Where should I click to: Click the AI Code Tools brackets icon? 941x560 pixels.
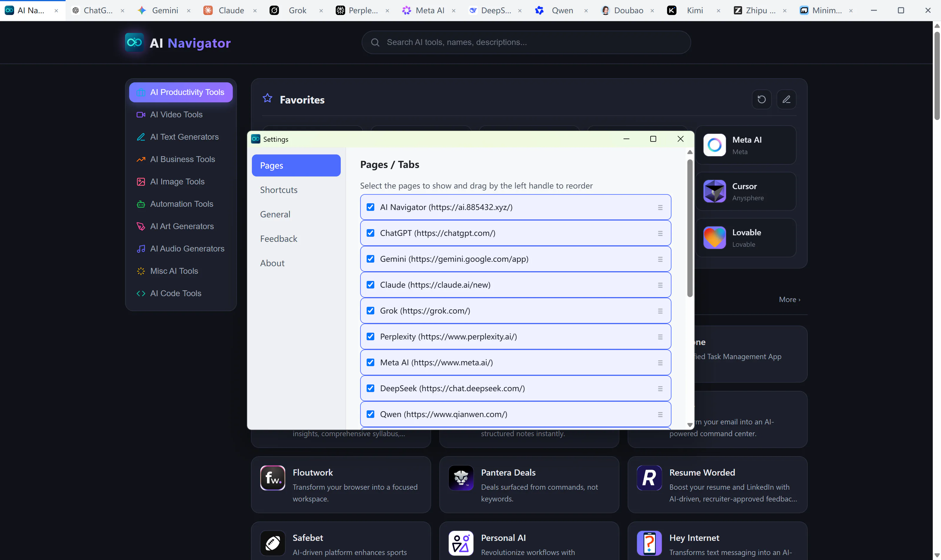(141, 293)
